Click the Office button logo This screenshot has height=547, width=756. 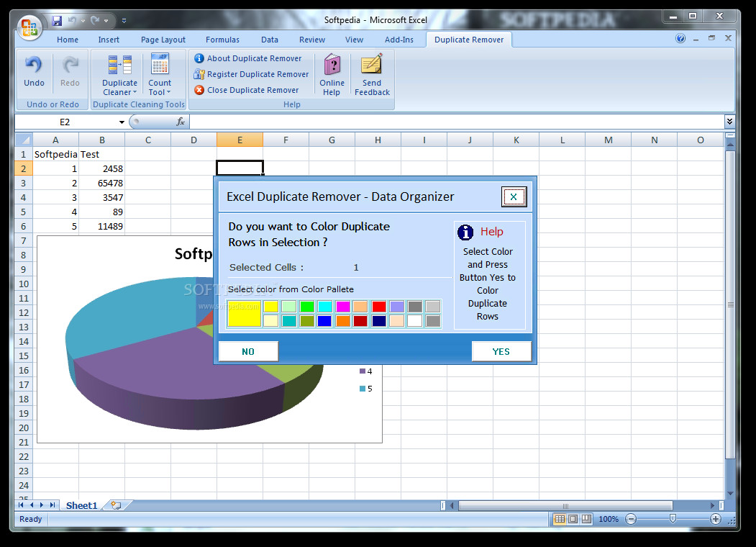(x=29, y=27)
